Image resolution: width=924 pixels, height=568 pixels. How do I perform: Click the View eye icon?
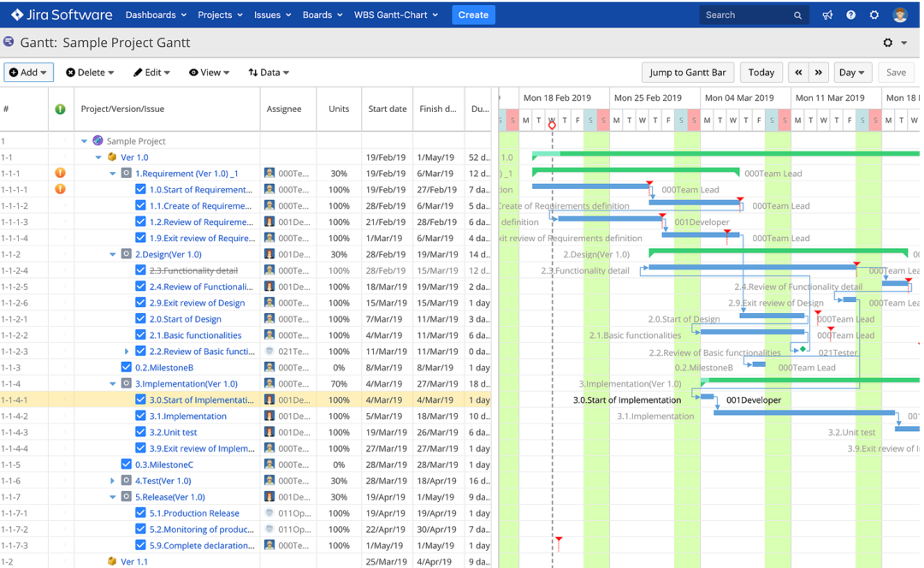(x=194, y=72)
